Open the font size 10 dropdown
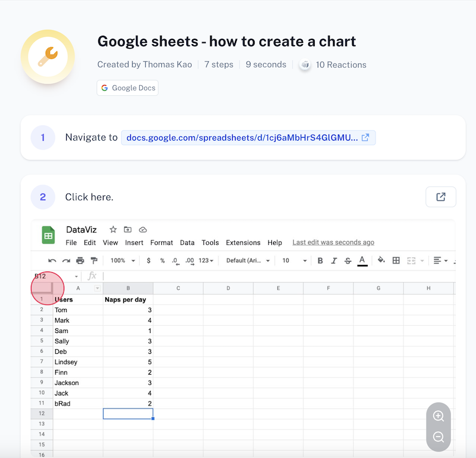This screenshot has height=458, width=476. (295, 260)
